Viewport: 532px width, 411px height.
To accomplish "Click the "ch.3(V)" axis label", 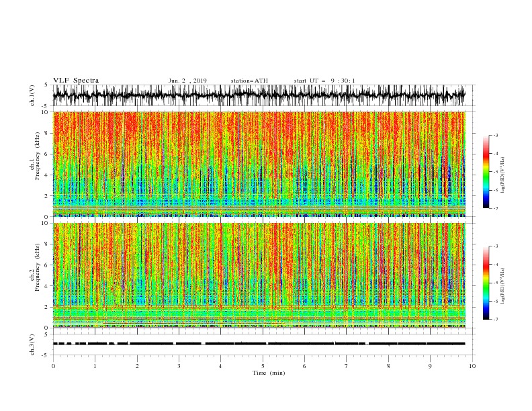I will pos(32,345).
